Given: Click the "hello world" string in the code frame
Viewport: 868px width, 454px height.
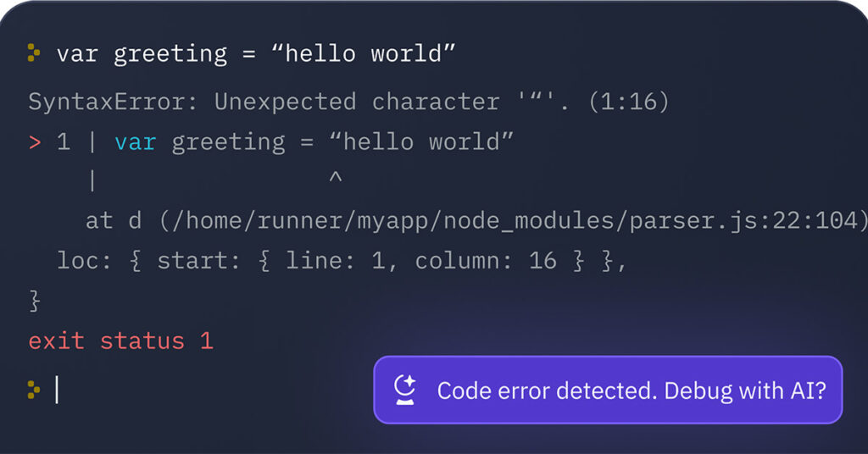Looking at the screenshot, I should 428,141.
